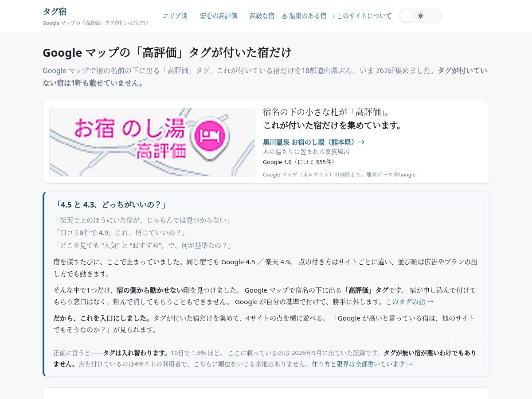Open the 高級な宿 menu item
The width and height of the screenshot is (532, 399).
click(x=262, y=16)
